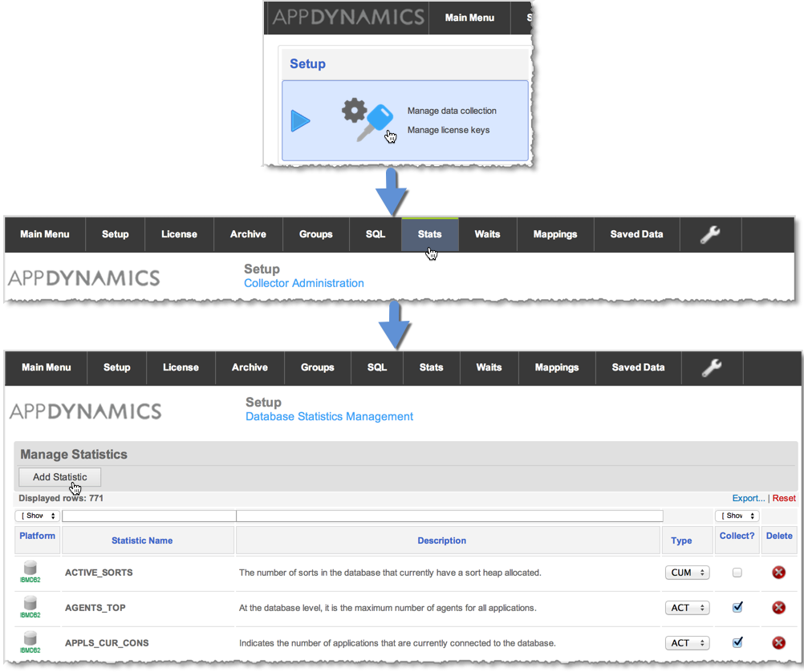Select SQL tab in bottom navigation bar
Viewport: 804px width, 672px height.
click(377, 367)
